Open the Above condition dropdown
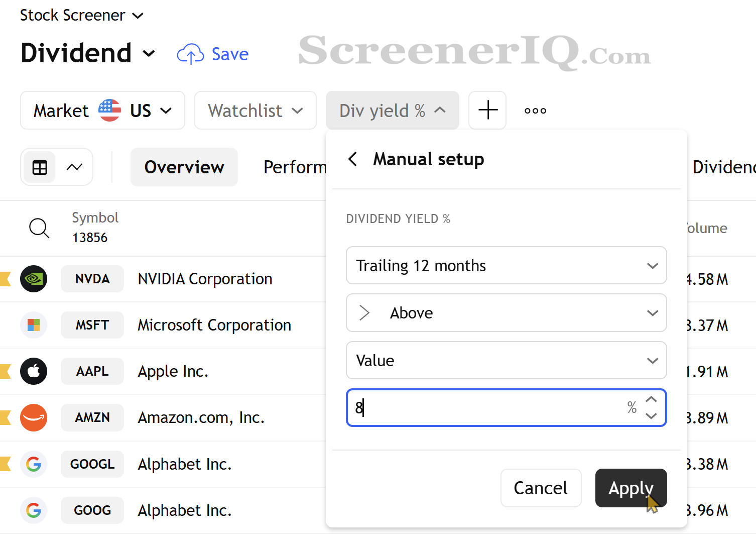 [506, 313]
